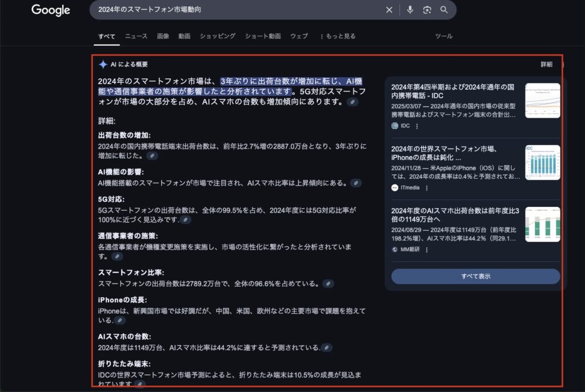This screenshot has width=585, height=392.
Task: Open IDC article 2024年第4四半期および2024年通年
Action: [x=452, y=91]
